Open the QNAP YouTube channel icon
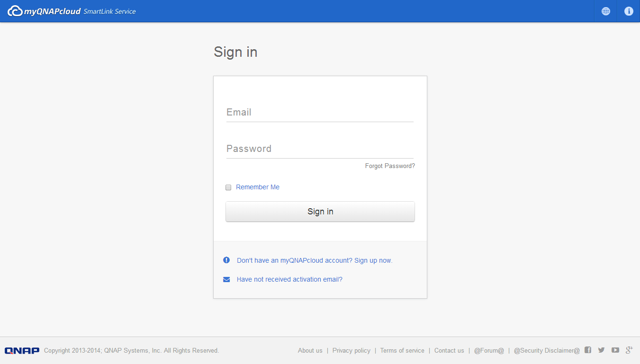 [615, 350]
